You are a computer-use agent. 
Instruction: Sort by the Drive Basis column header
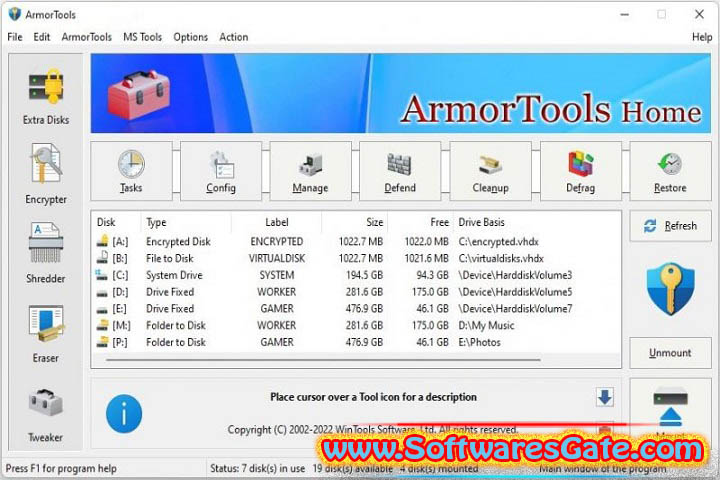(x=481, y=222)
